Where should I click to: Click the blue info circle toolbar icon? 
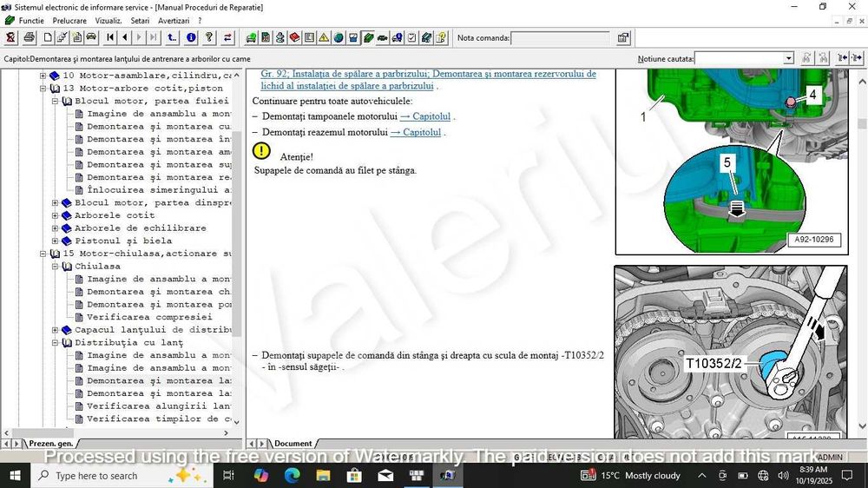tap(191, 37)
